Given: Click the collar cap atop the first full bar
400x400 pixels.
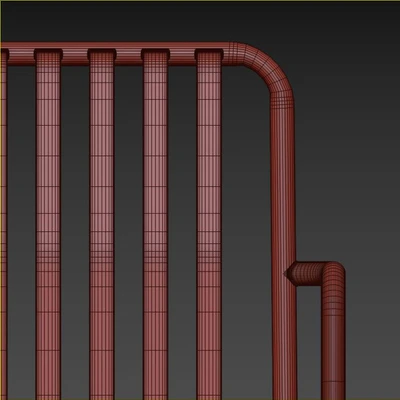Looking at the screenshot, I should tap(48, 55).
